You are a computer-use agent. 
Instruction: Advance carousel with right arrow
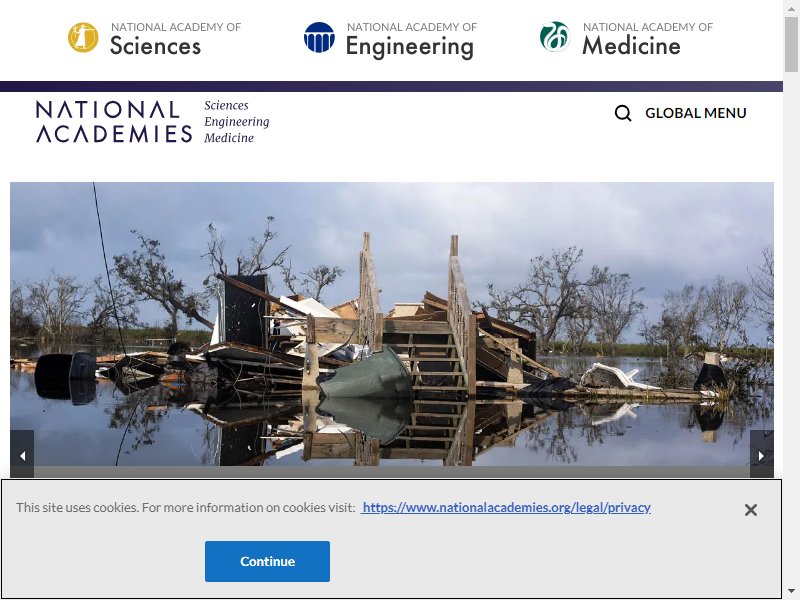(762, 456)
